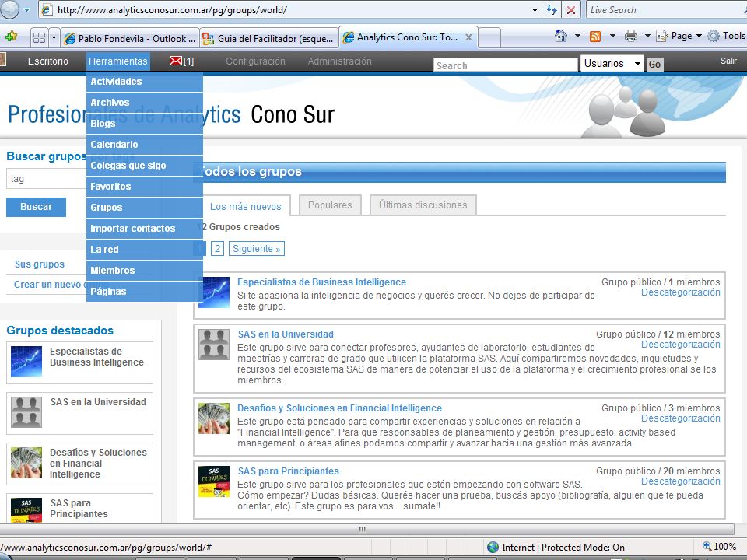Expand the Print dropdown arrow
747x560 pixels.
[647, 36]
